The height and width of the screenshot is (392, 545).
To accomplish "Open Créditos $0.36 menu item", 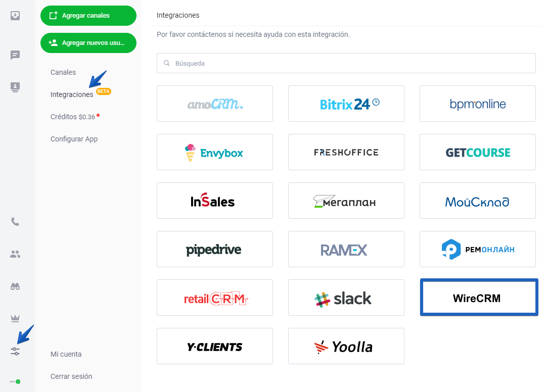I will pyautogui.click(x=73, y=117).
